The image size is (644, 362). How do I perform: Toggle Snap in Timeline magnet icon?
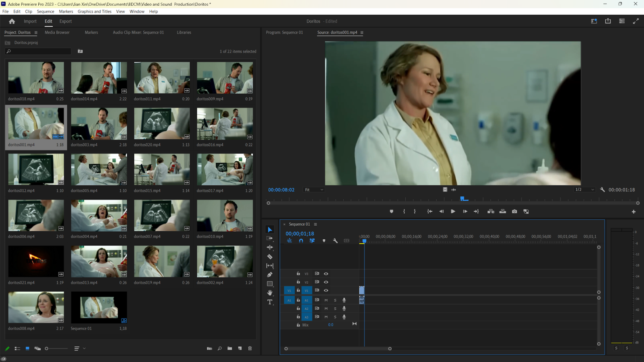(301, 241)
